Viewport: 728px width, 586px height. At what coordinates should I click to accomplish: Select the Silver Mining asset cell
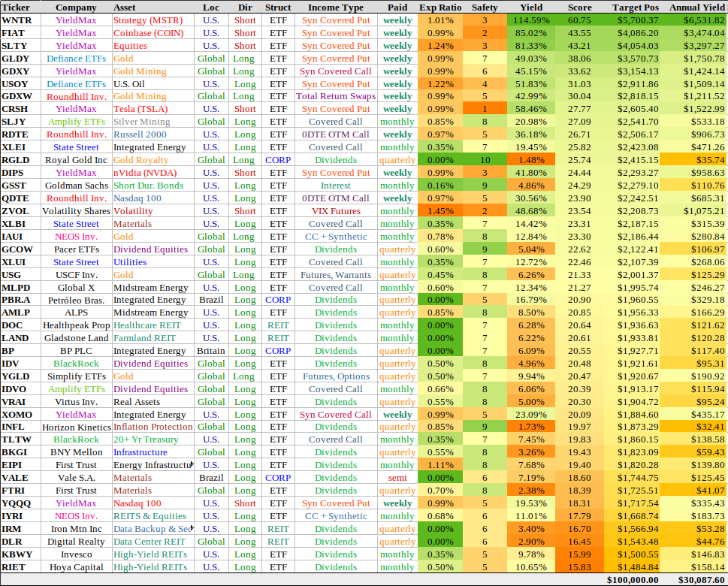pos(153,122)
